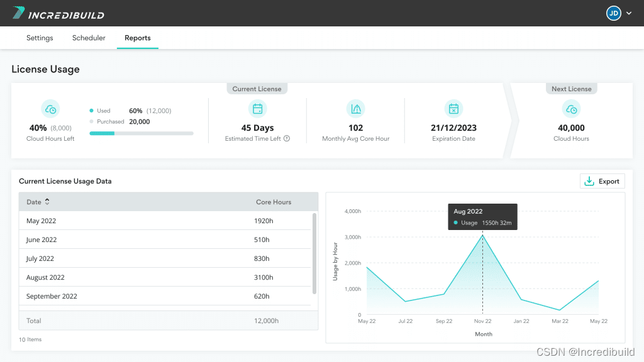Expand the user account dropdown arrow

[628, 13]
